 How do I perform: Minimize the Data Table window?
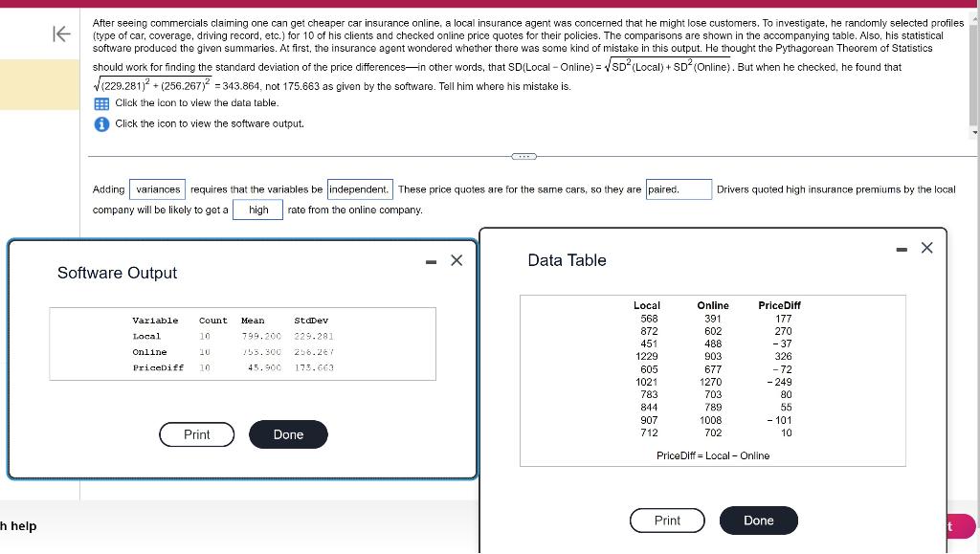(x=900, y=248)
